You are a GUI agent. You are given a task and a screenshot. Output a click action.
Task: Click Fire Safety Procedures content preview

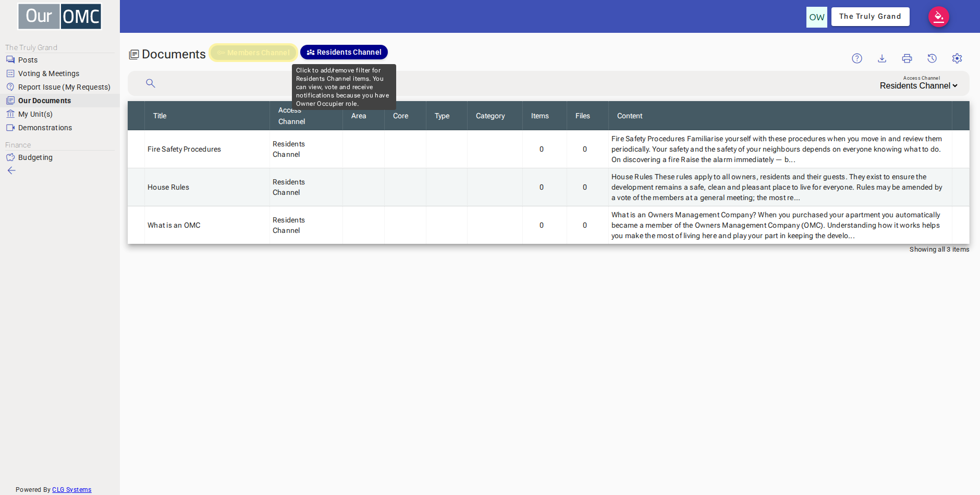(777, 149)
